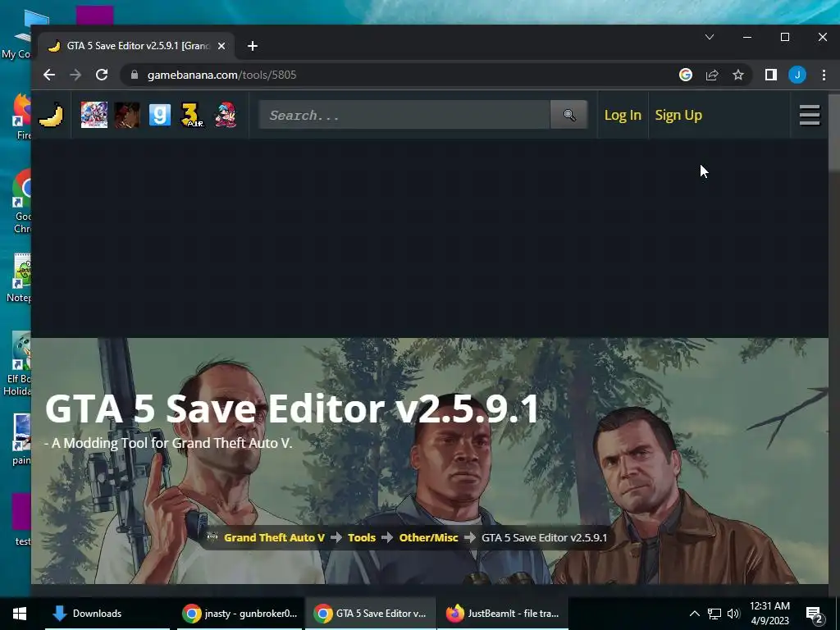Open the hamburger menu on GameBanana
Viewport: 840px width, 630px height.
coord(810,115)
